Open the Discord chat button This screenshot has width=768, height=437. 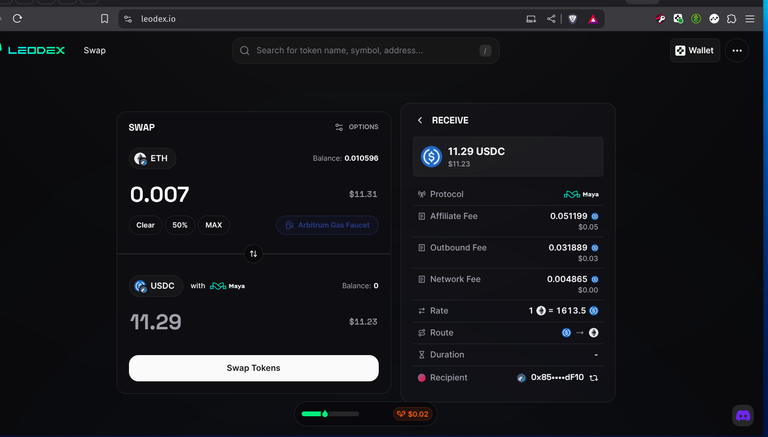point(743,415)
